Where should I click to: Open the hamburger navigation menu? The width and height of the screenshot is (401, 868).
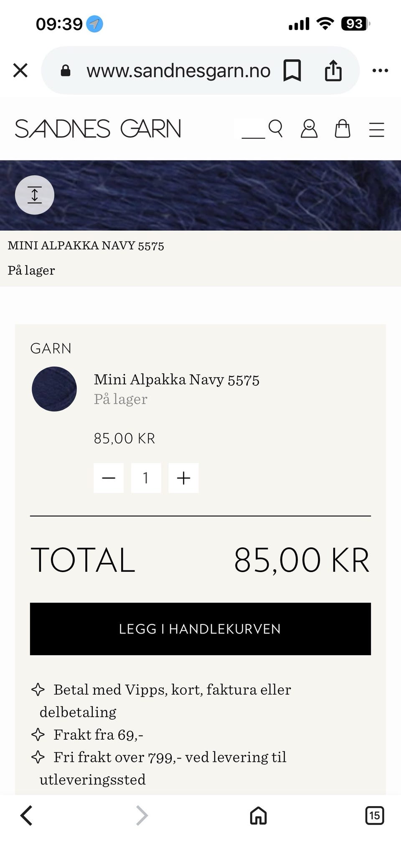(x=376, y=129)
